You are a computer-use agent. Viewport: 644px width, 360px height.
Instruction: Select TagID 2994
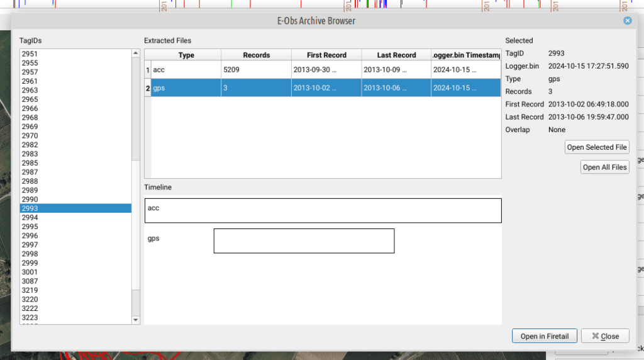pyautogui.click(x=75, y=217)
